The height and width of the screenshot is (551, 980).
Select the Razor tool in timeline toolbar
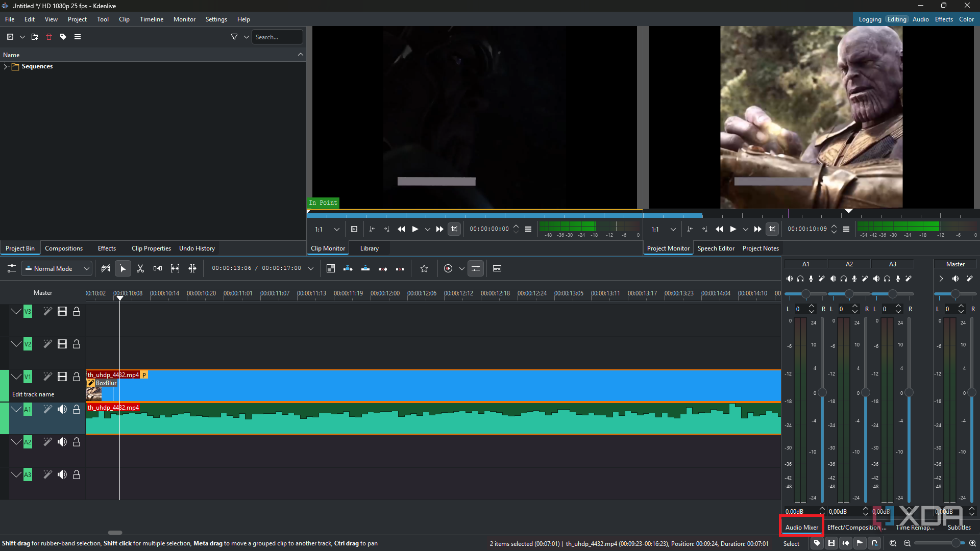pyautogui.click(x=140, y=268)
